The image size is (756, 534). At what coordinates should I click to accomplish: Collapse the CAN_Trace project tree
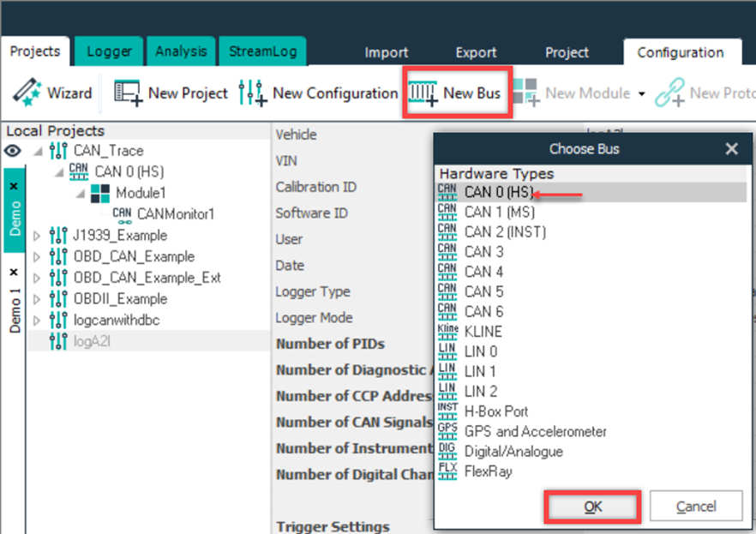point(36,151)
